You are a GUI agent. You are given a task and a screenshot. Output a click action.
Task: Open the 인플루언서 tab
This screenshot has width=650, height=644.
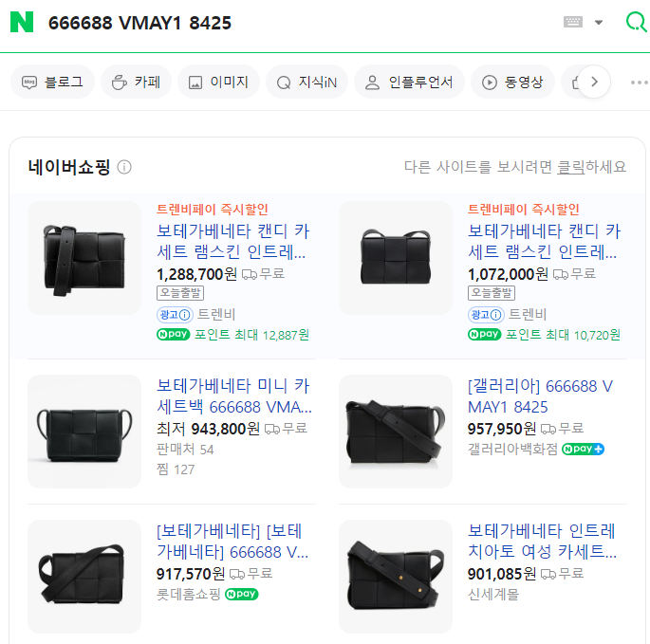(409, 83)
